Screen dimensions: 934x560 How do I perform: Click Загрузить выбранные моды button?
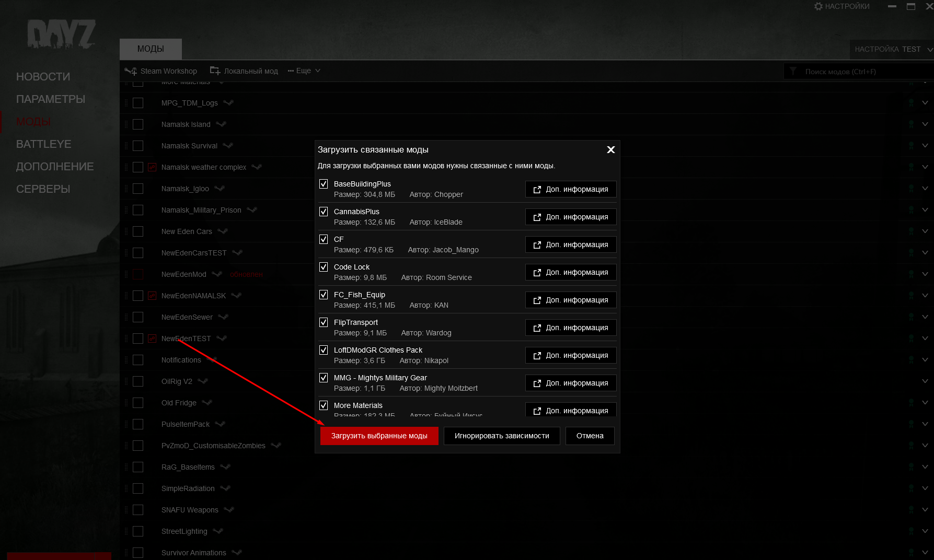click(x=379, y=436)
